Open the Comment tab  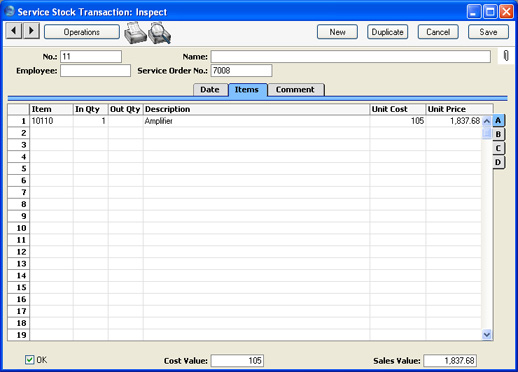pyautogui.click(x=295, y=90)
